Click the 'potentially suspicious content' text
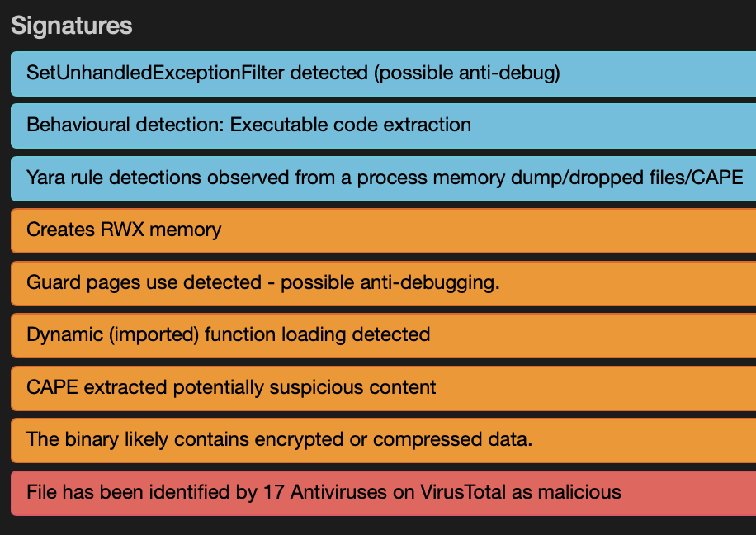Screen dimensions: 756x535 [x=305, y=387]
